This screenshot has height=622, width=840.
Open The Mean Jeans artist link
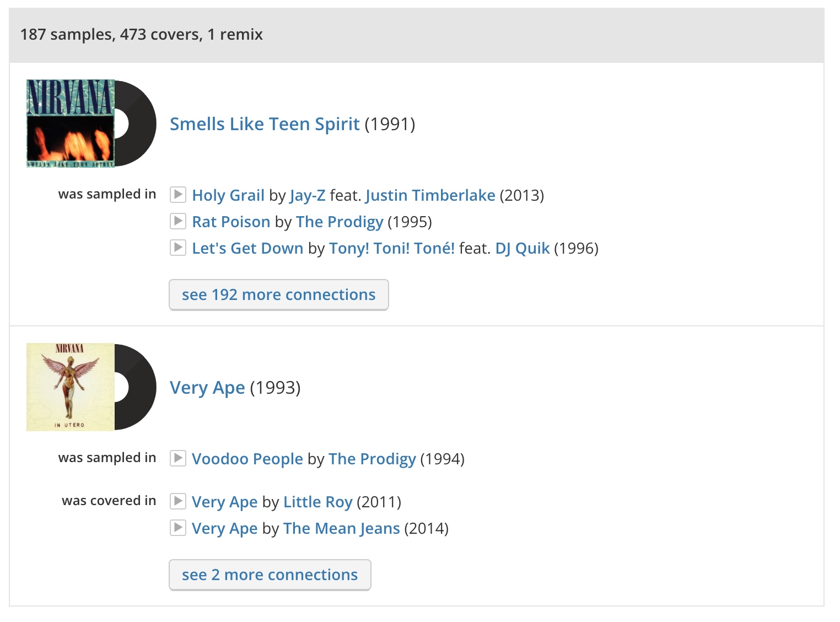pyautogui.click(x=341, y=528)
